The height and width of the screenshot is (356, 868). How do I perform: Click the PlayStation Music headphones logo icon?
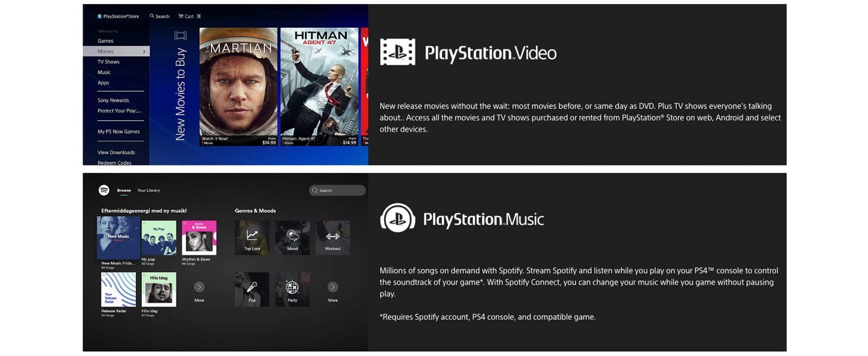[x=397, y=218]
